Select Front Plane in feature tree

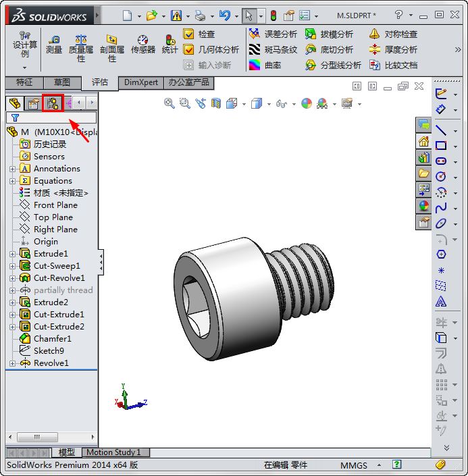click(55, 205)
